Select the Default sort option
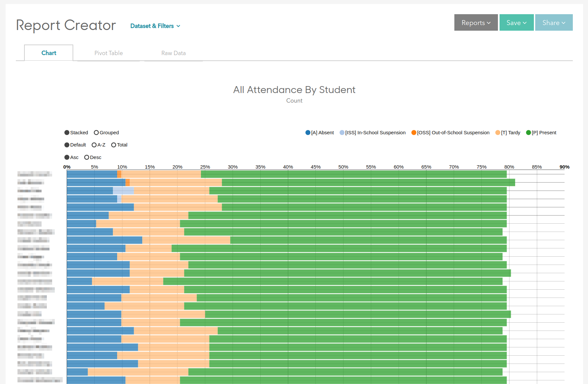Viewport: 588px width, 384px height. click(67, 145)
